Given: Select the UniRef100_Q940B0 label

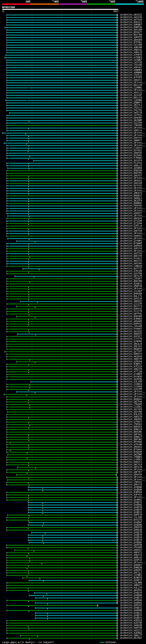Looking at the screenshot, I should pyautogui.click(x=131, y=118).
